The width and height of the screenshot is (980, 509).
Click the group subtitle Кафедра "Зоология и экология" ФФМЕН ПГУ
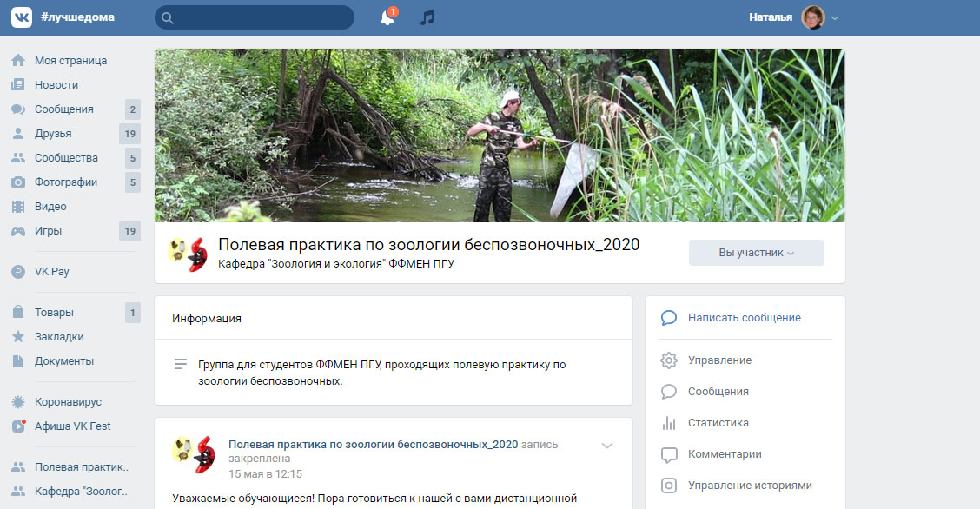point(336,263)
